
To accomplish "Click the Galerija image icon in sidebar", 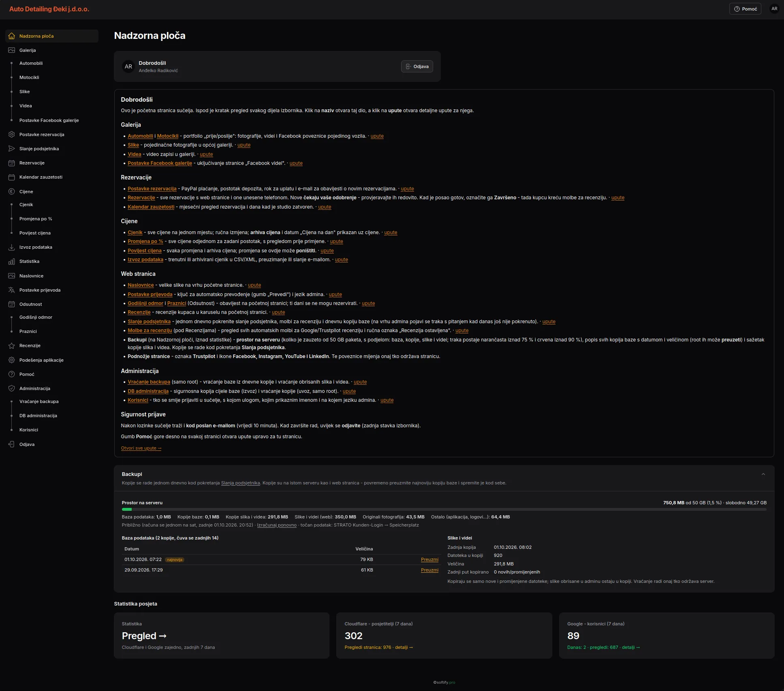I will pos(12,50).
